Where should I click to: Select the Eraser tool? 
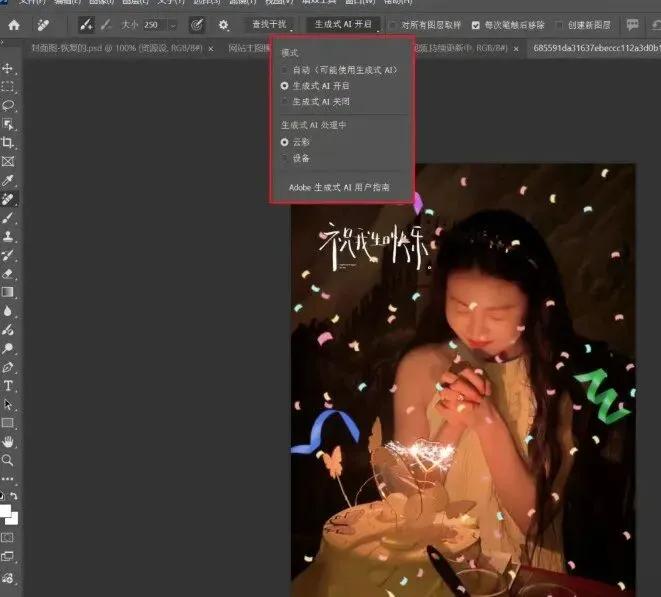(x=8, y=274)
